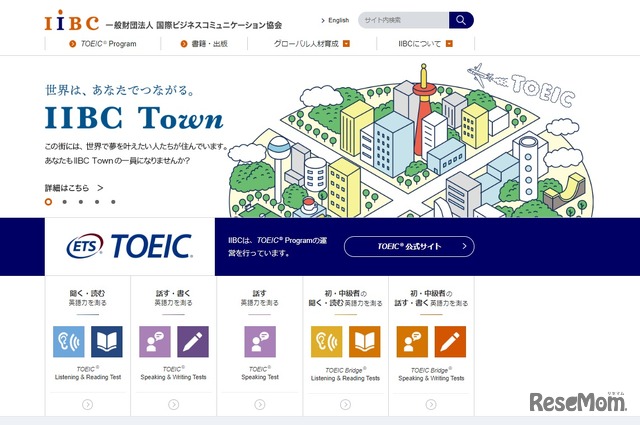This screenshot has height=425, width=640.
Task: Click the ETS TOEIC logo
Action: [129, 246]
